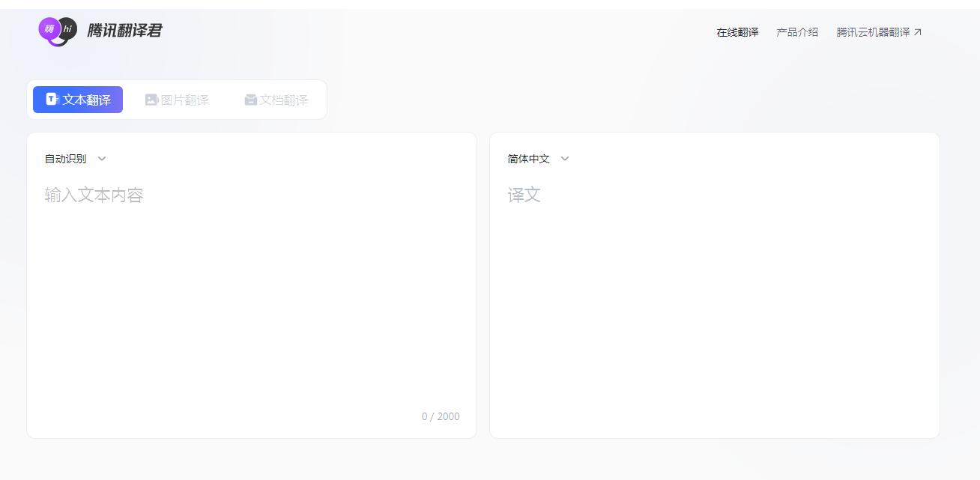Open the 产品介绍 page link
The height and width of the screenshot is (480, 980).
[797, 31]
